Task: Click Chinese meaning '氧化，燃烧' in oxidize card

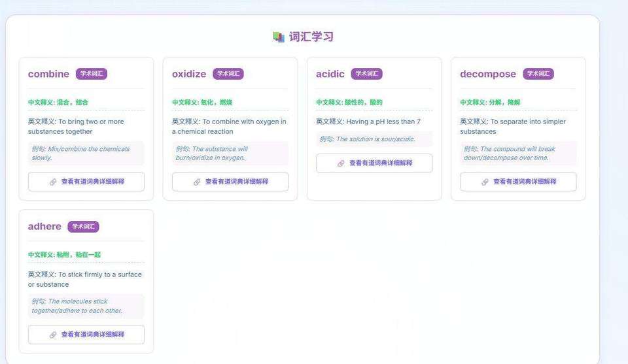Action: click(217, 103)
